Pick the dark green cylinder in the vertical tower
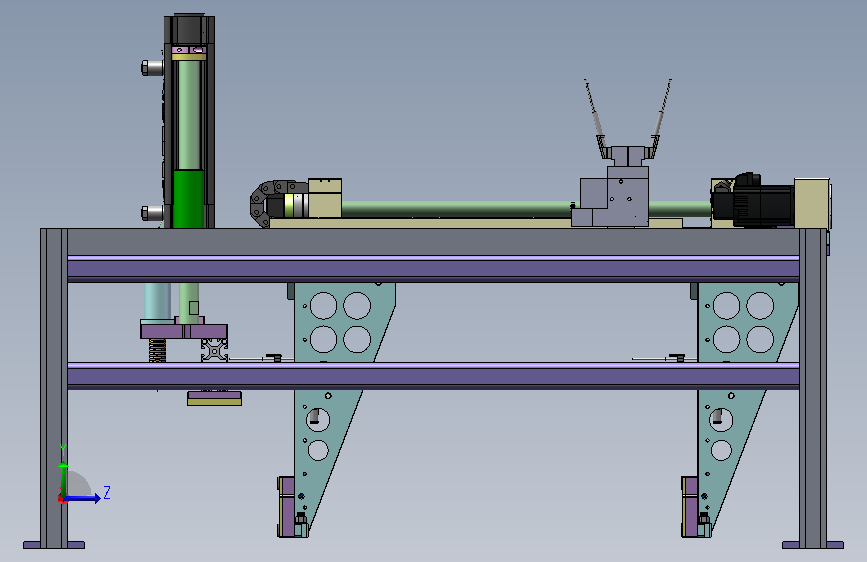 click(x=189, y=199)
